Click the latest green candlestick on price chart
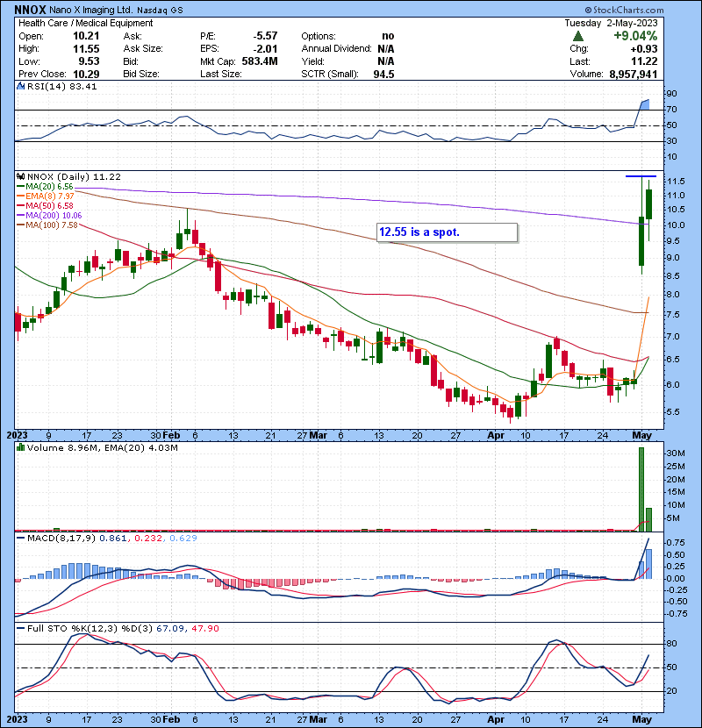Viewport: 702px width, 728px height. tap(648, 203)
